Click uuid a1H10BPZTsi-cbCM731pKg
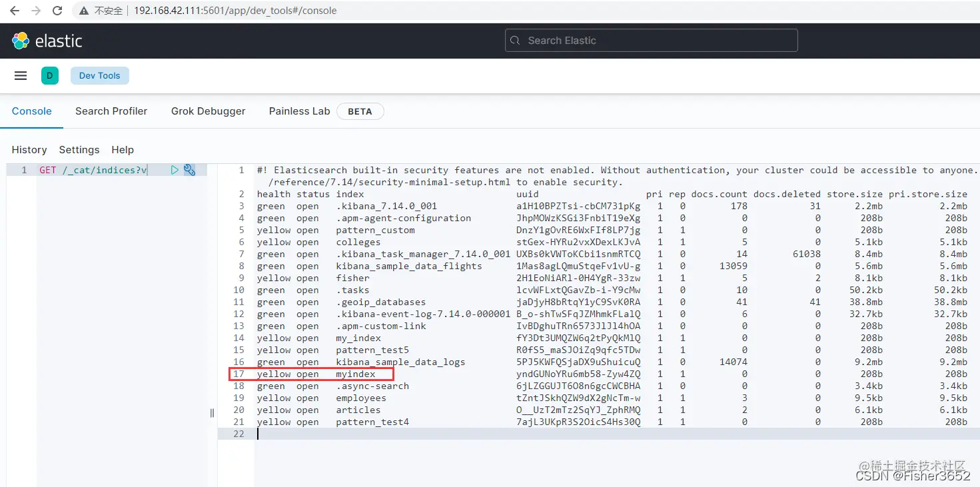This screenshot has height=487, width=980. point(578,206)
